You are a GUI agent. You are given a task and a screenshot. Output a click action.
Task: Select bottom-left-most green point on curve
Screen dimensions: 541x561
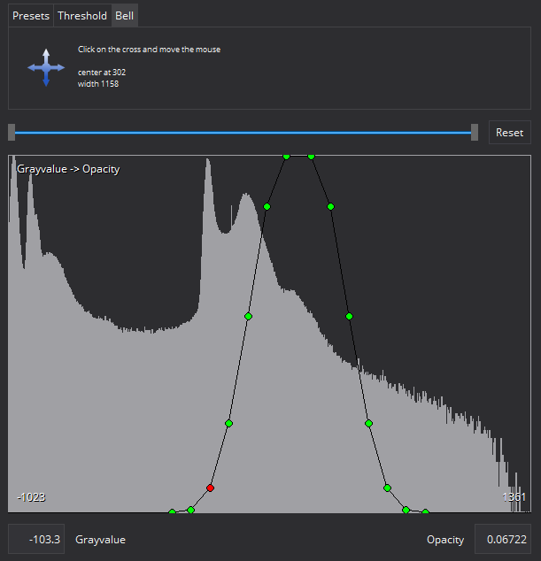click(172, 512)
